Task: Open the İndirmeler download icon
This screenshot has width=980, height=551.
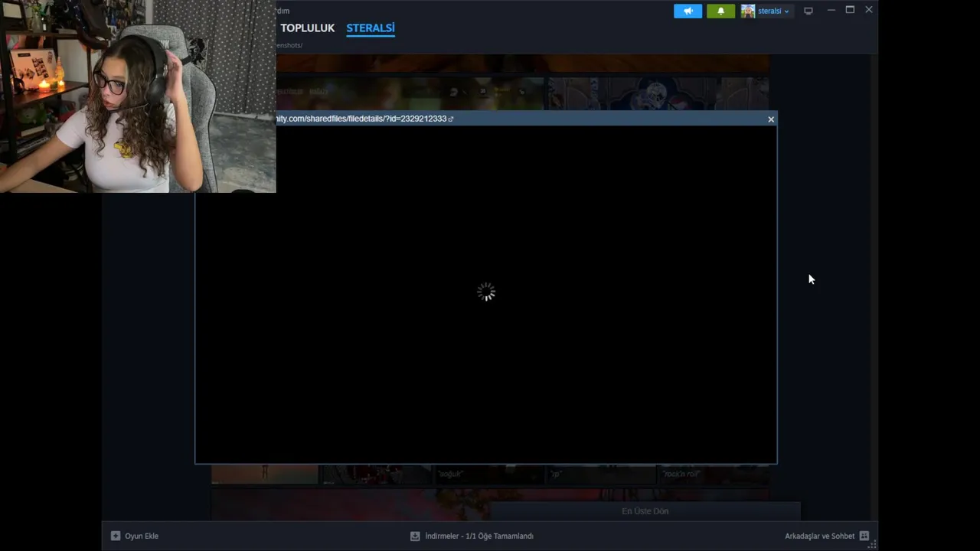Action: point(415,536)
